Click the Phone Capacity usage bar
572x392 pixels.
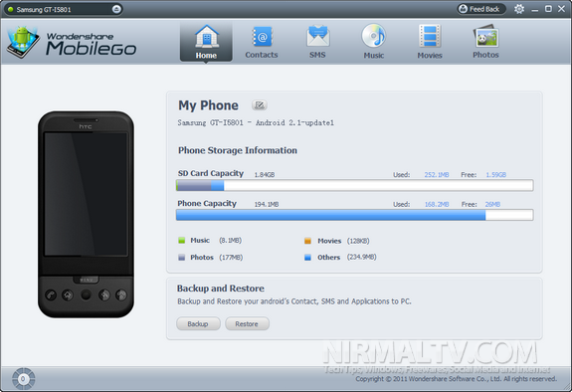click(x=354, y=215)
